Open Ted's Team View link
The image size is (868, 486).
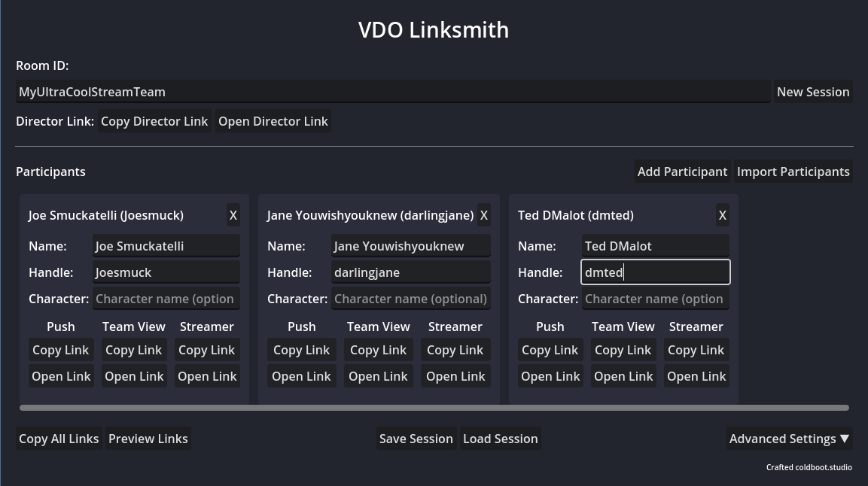coord(623,376)
